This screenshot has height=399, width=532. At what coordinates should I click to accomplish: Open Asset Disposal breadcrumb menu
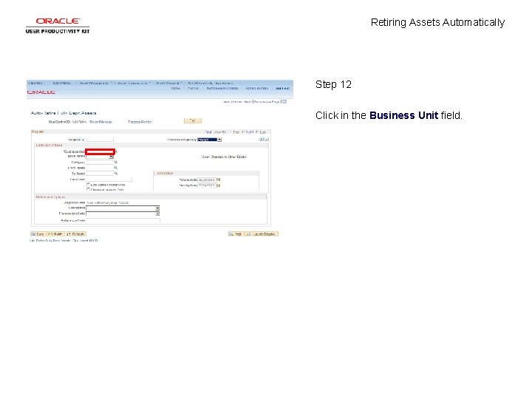click(168, 83)
